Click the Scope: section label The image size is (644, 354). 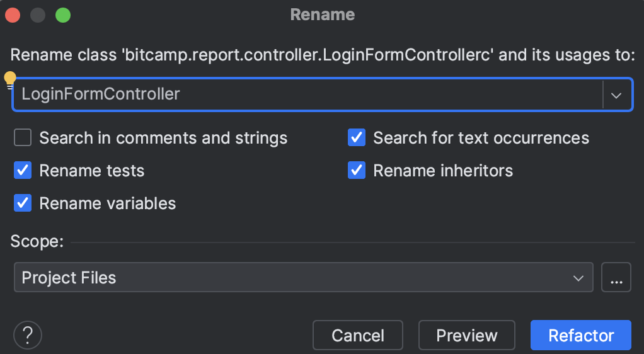pos(37,241)
